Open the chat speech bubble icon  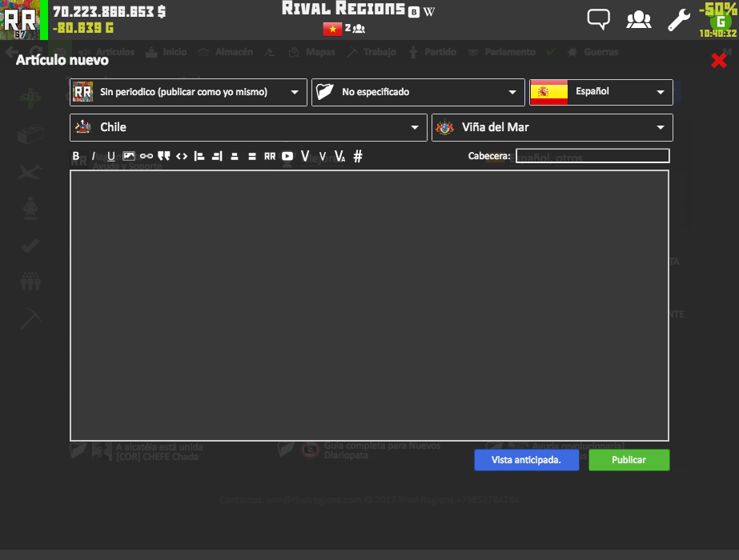(x=598, y=19)
